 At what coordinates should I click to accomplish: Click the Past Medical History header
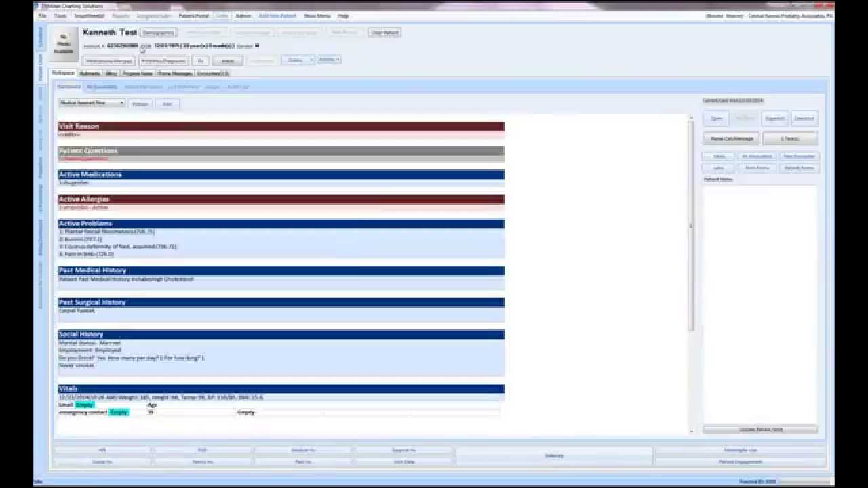click(x=281, y=270)
